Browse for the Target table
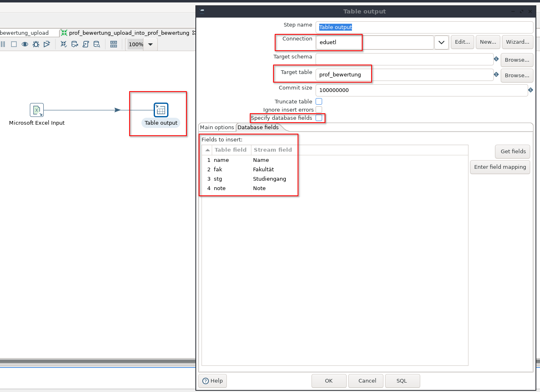 pos(517,75)
